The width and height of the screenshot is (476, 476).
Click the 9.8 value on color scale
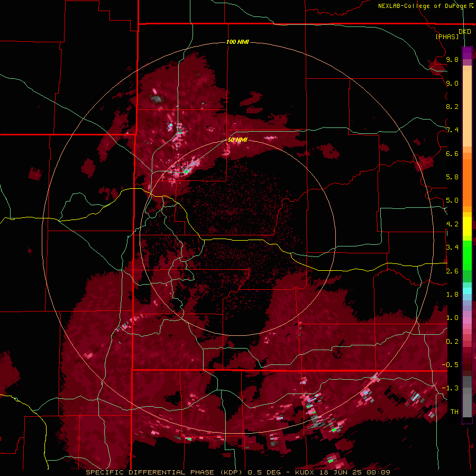(452, 59)
